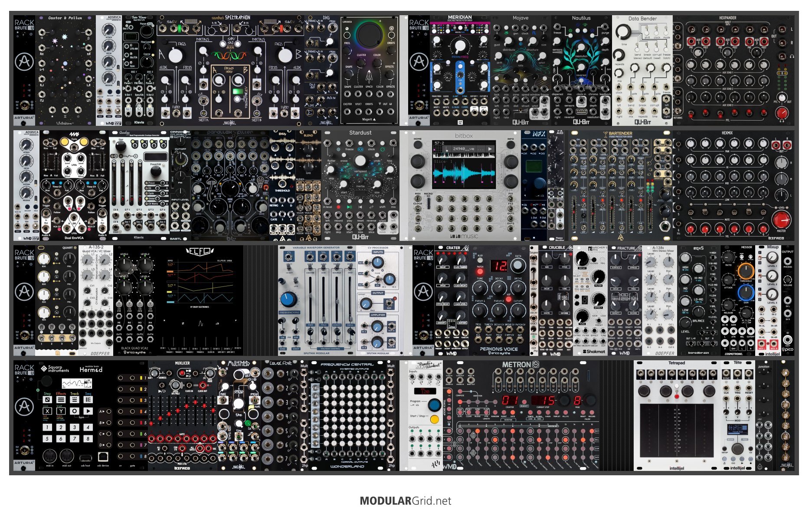The width and height of the screenshot is (812, 510).
Task: Click the large rainbow-ringed knob on Lanakea
Action: point(369,35)
